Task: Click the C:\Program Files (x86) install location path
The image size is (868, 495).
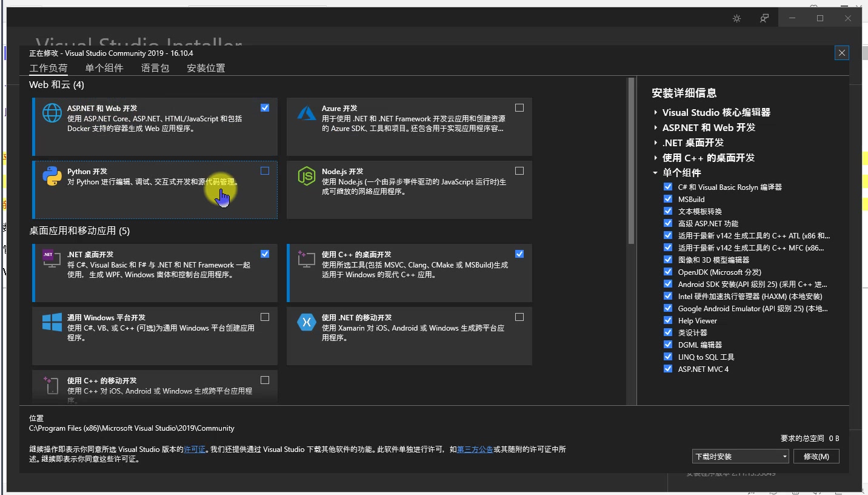Action: tap(132, 428)
